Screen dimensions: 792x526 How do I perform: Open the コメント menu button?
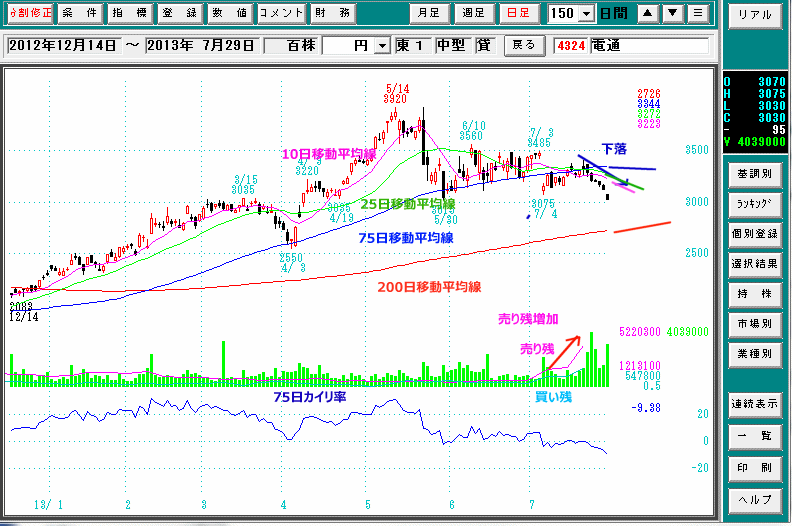tap(280, 13)
